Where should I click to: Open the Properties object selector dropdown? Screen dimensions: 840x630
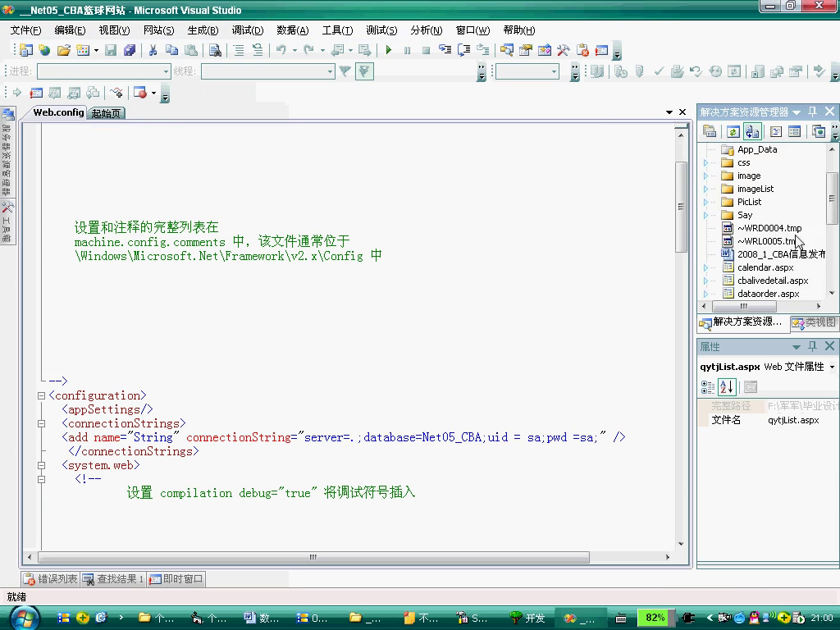coord(832,367)
